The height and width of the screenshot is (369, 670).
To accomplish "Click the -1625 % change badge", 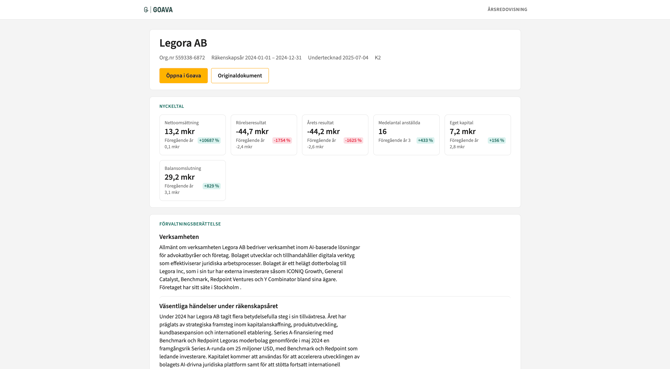I will tap(353, 141).
